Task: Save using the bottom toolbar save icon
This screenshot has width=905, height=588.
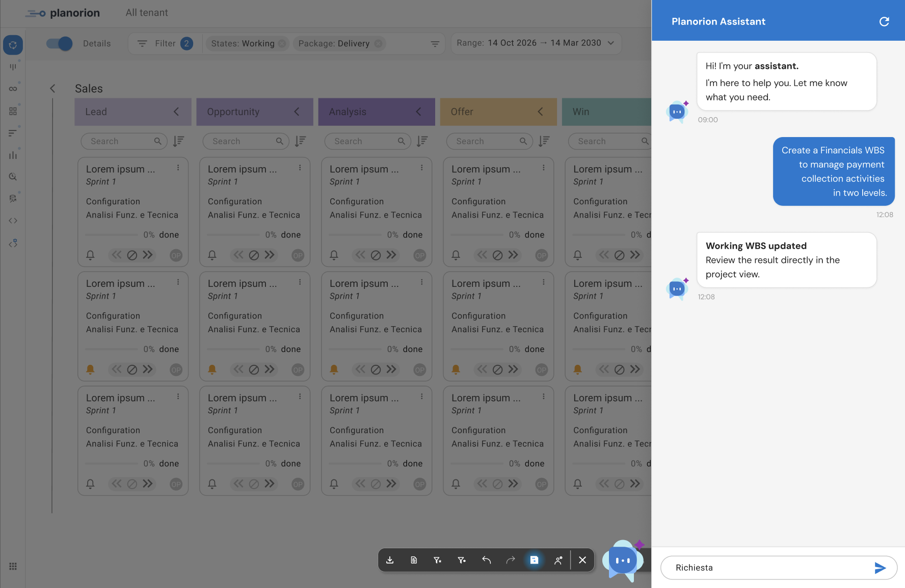Action: (x=534, y=560)
